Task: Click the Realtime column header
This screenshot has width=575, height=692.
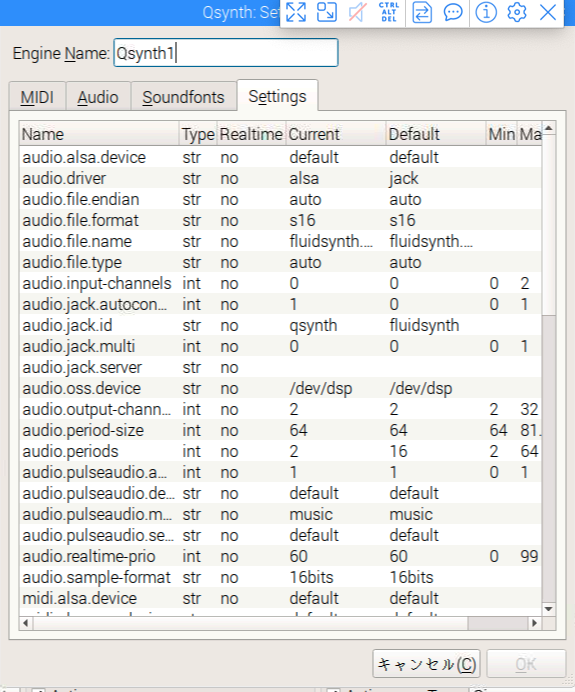Action: pos(251,134)
